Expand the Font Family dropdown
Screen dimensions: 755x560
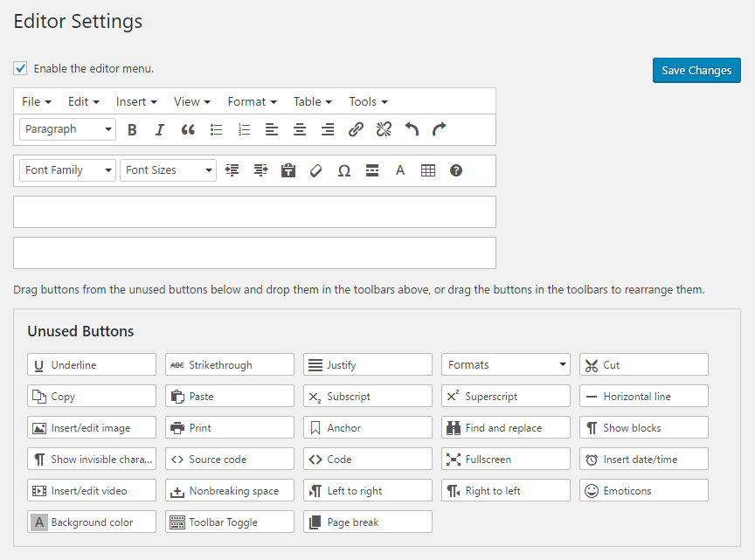pos(67,170)
